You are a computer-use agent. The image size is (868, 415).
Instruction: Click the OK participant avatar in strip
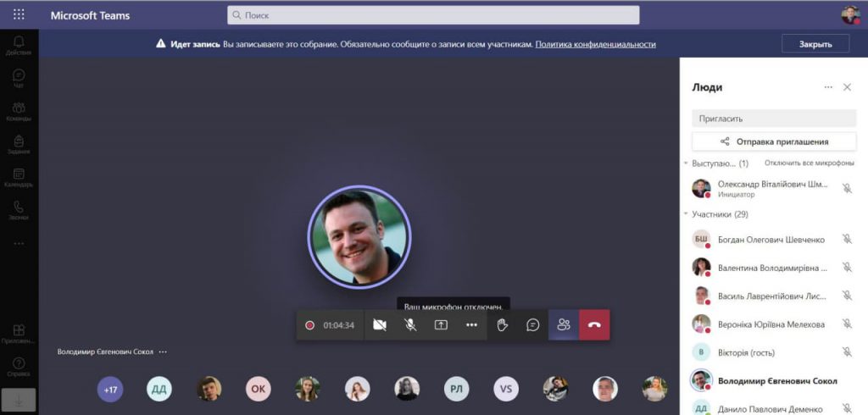[x=259, y=389]
